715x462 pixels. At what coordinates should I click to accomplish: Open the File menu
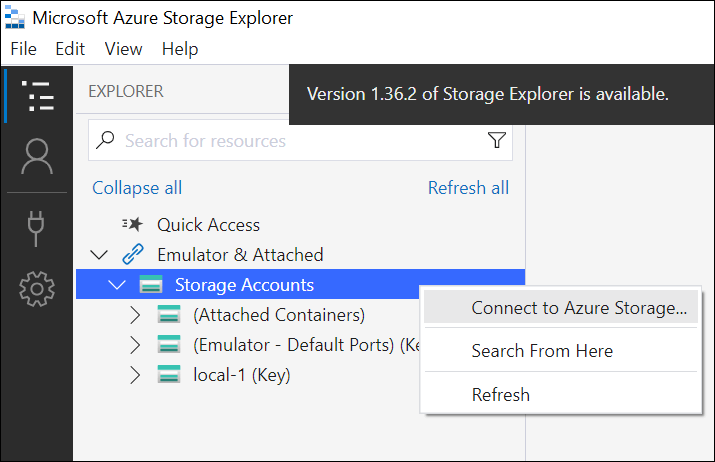tap(22, 49)
